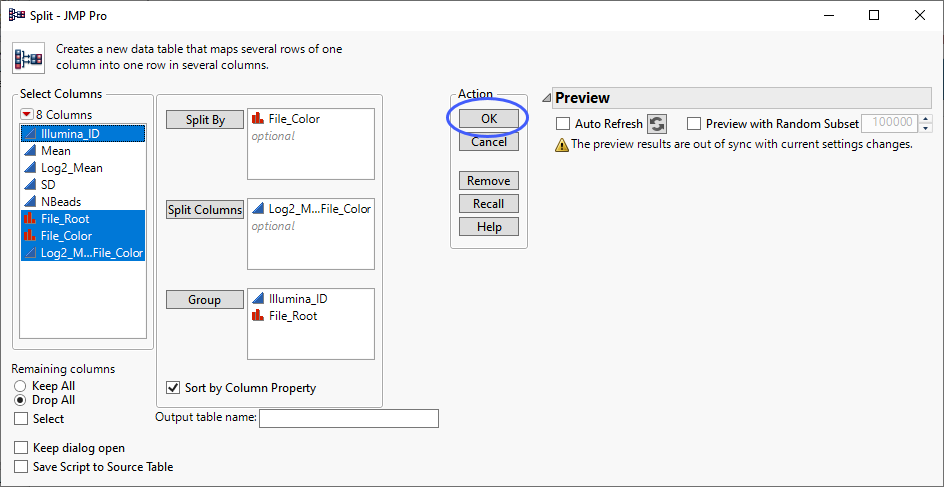Click the Recall button
Viewport: 944px width, 487px height.
coord(489,204)
